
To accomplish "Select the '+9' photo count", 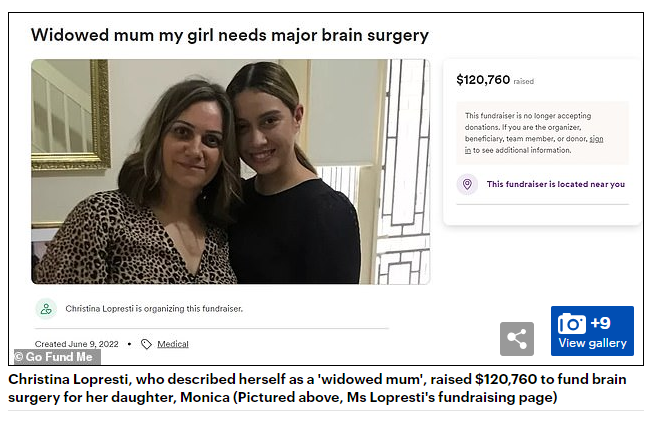I will click(601, 323).
